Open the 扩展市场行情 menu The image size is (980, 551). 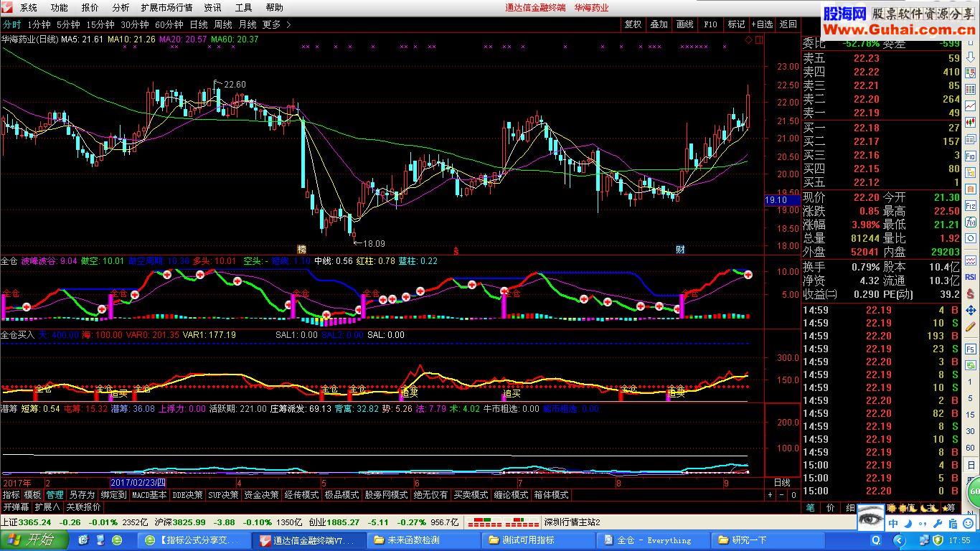tap(166, 8)
